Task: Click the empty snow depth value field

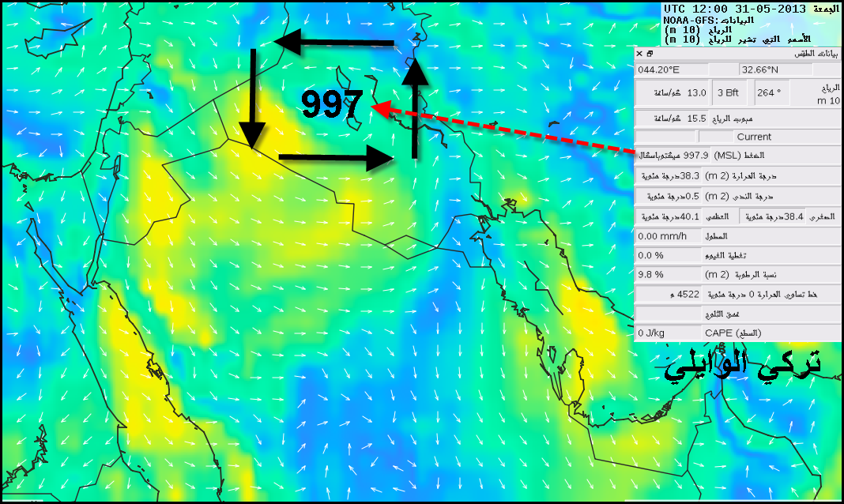Action: [669, 314]
